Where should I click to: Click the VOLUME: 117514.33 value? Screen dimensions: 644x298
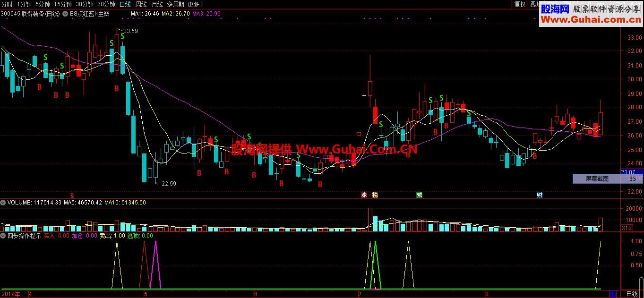[34, 203]
